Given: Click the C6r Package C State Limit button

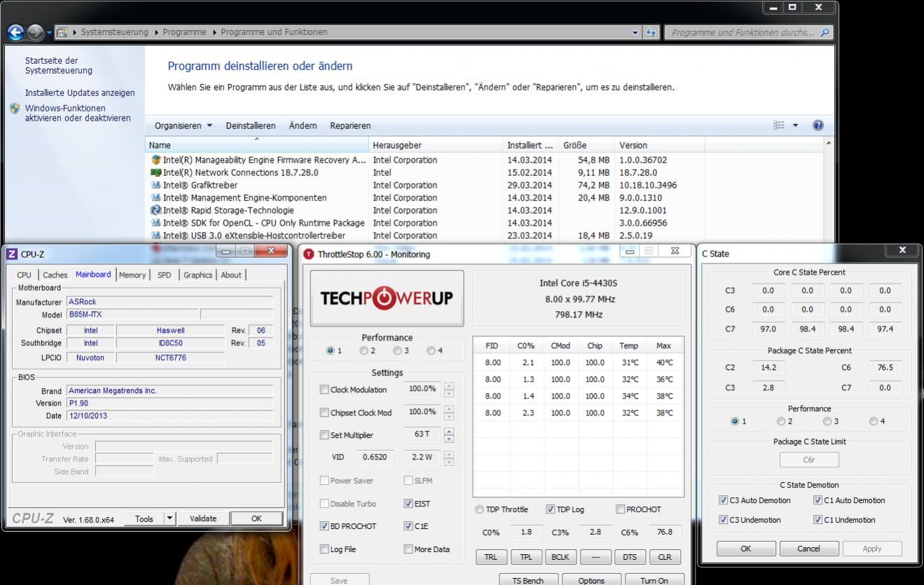Looking at the screenshot, I should pos(809,460).
